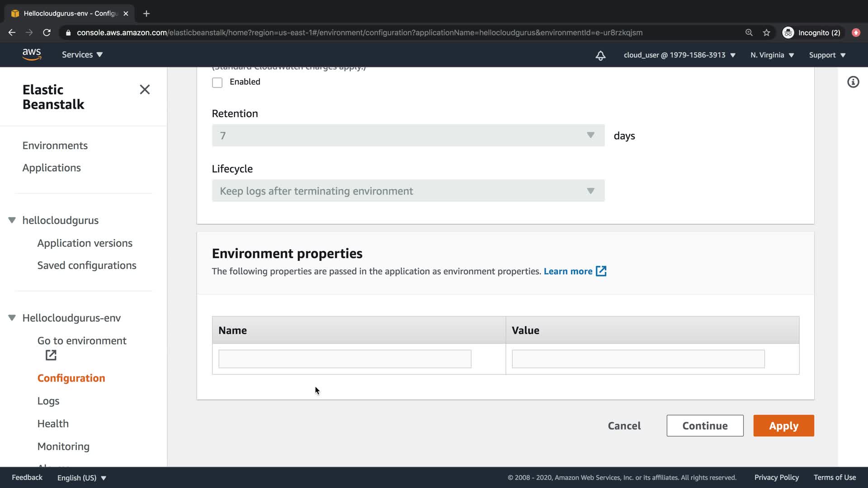Click the info panel icon
The height and width of the screenshot is (488, 868).
tap(853, 82)
